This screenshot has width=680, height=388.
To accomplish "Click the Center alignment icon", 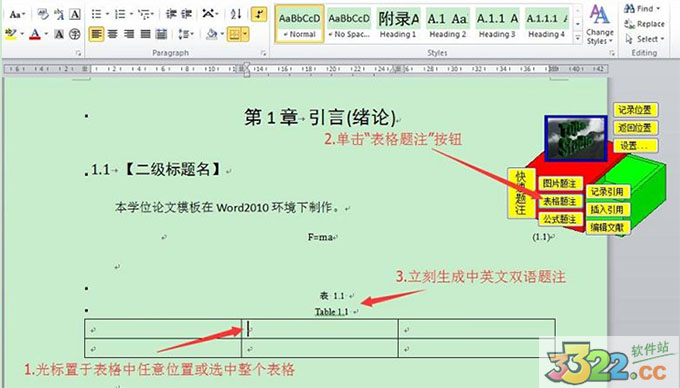I will (x=113, y=34).
